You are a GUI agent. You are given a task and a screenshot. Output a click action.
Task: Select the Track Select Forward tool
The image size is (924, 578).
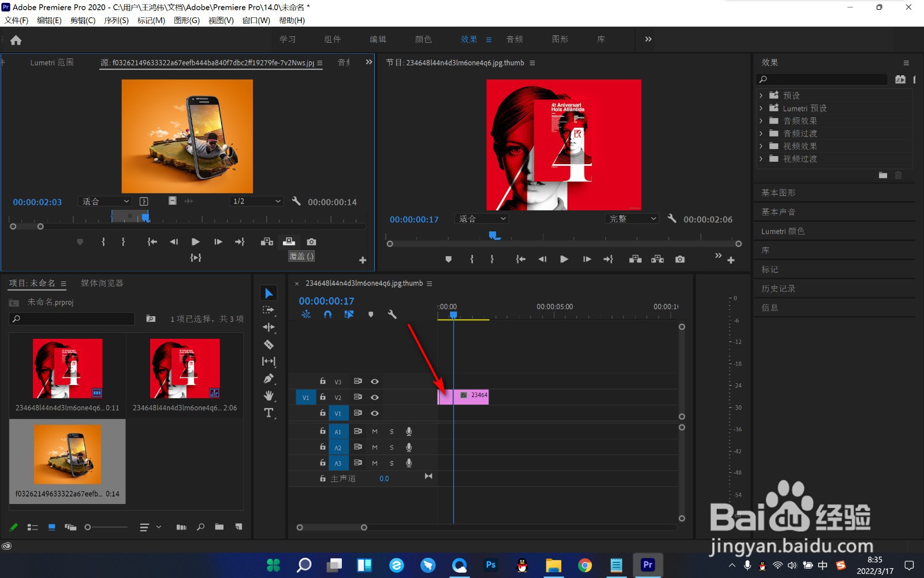[269, 310]
